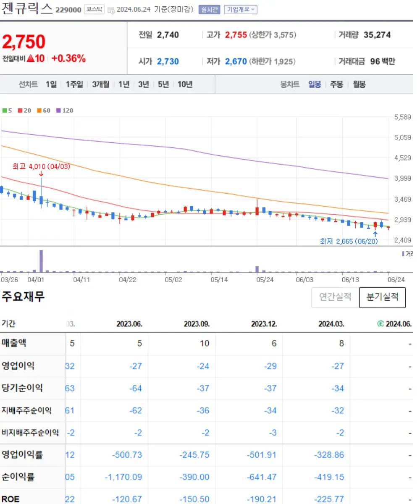Screen dimensions: 420x504
Task: Click the current price 2,750
Action: 24,42
